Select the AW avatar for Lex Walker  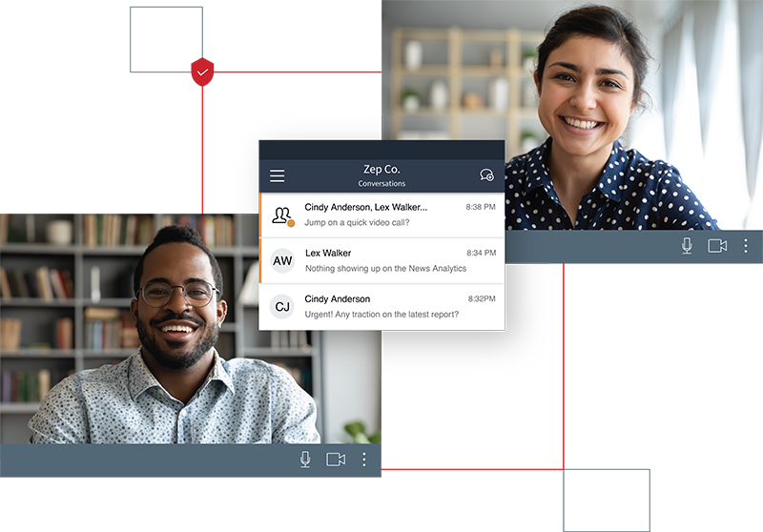tap(282, 261)
